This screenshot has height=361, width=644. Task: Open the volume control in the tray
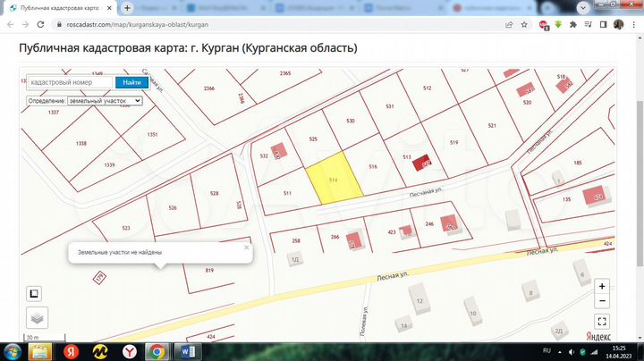click(572, 352)
